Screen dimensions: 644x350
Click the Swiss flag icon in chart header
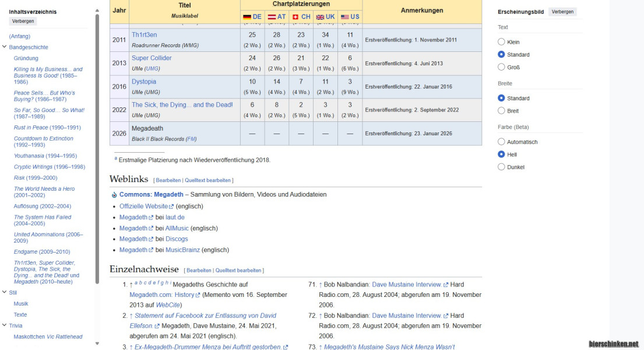click(x=295, y=17)
